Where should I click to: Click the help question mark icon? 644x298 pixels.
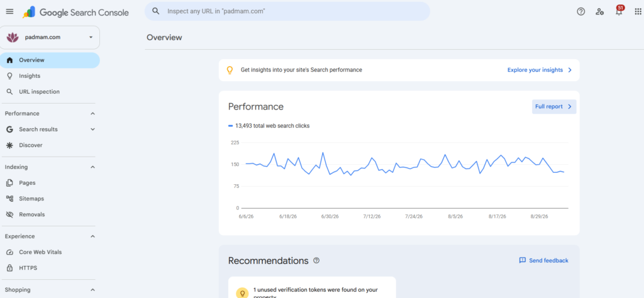click(580, 11)
